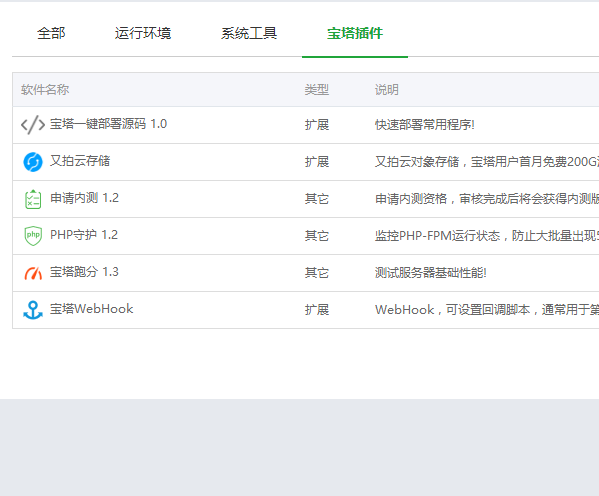Open the 宝塔WebHook plugin name

click(92, 309)
